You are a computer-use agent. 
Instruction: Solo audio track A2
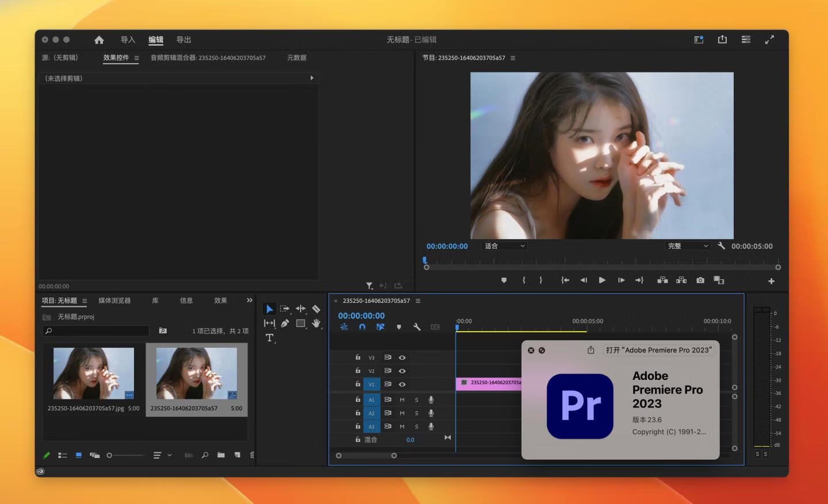click(x=416, y=413)
